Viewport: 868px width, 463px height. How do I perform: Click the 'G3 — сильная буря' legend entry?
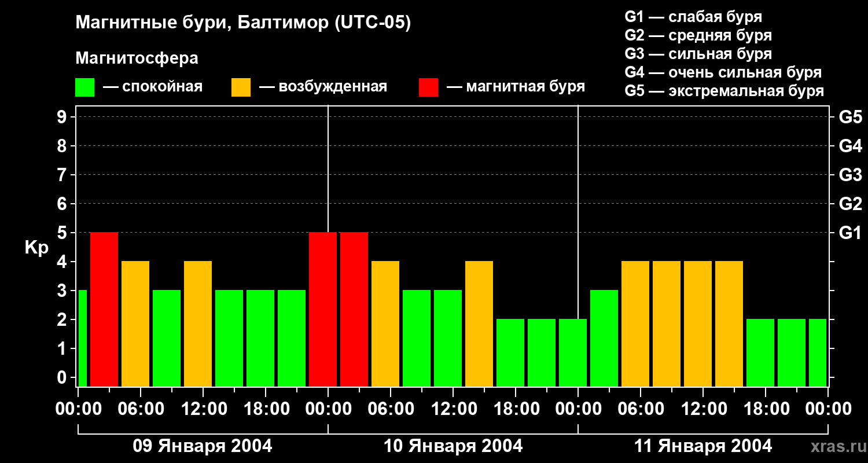(698, 54)
